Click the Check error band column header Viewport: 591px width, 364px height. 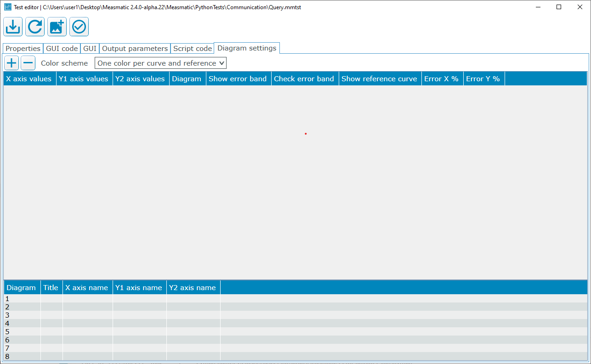click(x=305, y=78)
